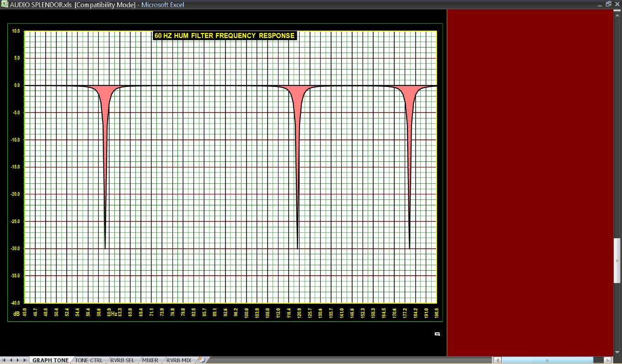Click the horizontal scrollbar thumb
Screen dimensions: 622x364
[x=547, y=360]
